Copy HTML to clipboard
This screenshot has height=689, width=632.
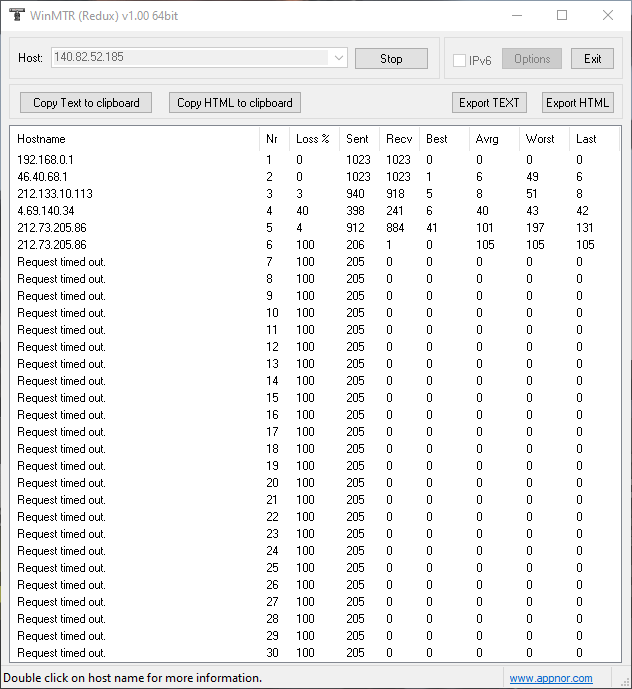[x=235, y=102]
